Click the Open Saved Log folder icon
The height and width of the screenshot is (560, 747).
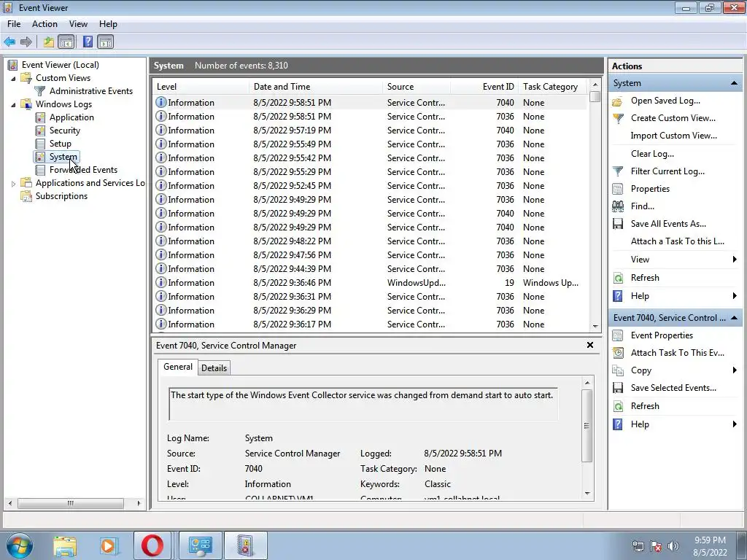[617, 101]
